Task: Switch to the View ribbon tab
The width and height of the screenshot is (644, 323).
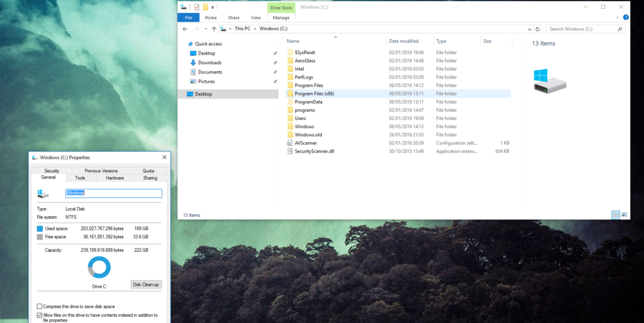Action: pos(256,18)
